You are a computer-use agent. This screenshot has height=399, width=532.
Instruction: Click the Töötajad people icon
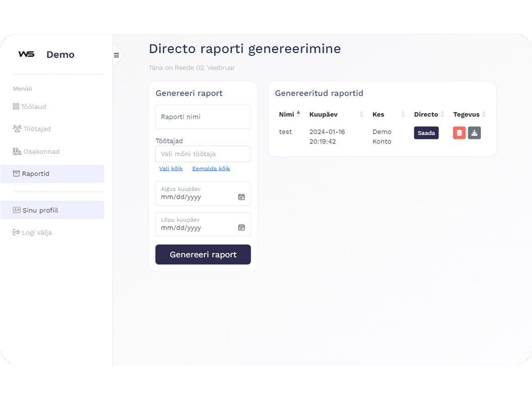[x=17, y=129]
